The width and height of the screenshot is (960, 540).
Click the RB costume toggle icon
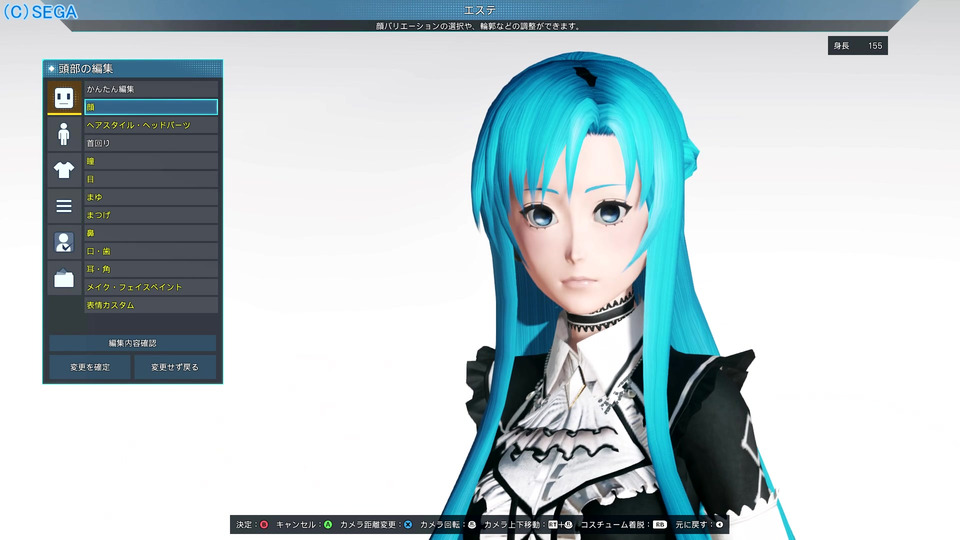pos(659,525)
